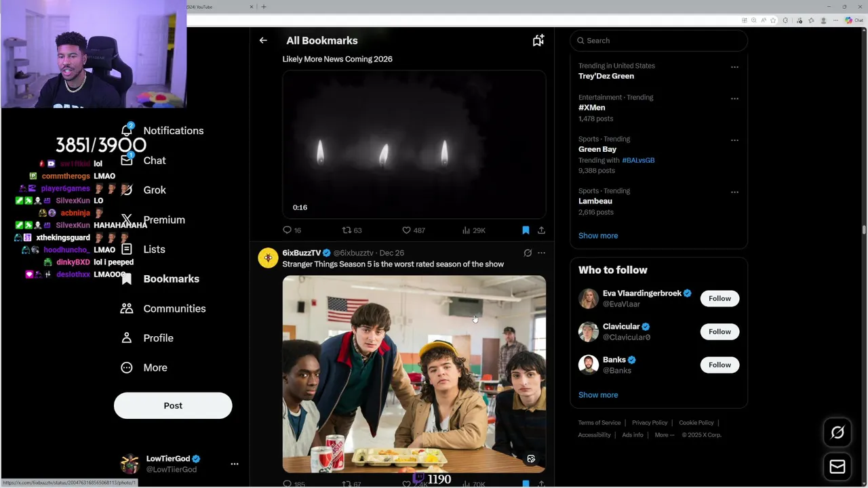The height and width of the screenshot is (488, 868).
Task: Open the #BALvsGB hashtag link
Action: (638, 160)
